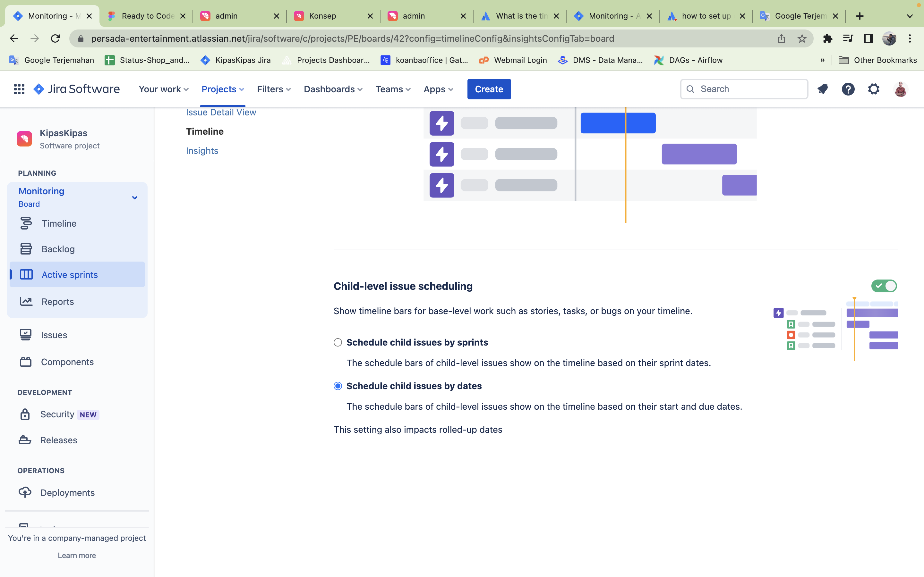Open the Jira apps grid switcher
The image size is (924, 577).
click(x=19, y=89)
